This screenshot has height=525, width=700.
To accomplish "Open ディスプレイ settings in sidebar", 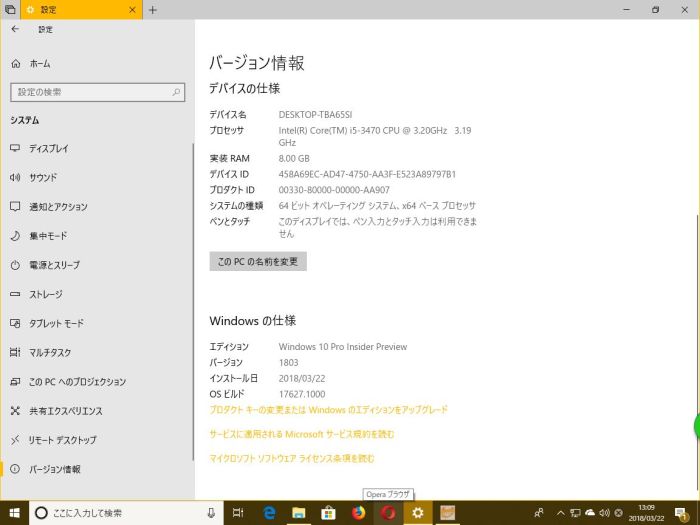I will pyautogui.click(x=48, y=148).
